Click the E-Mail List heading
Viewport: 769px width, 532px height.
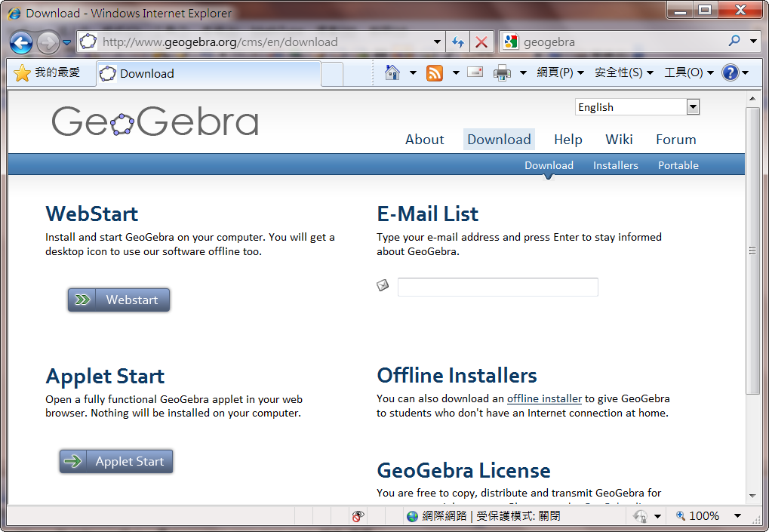pyautogui.click(x=427, y=214)
